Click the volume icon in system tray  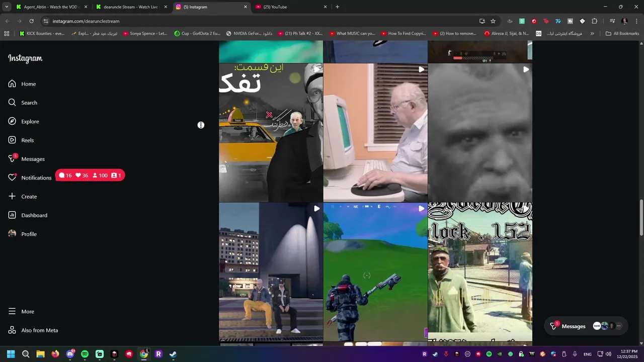pos(608,354)
